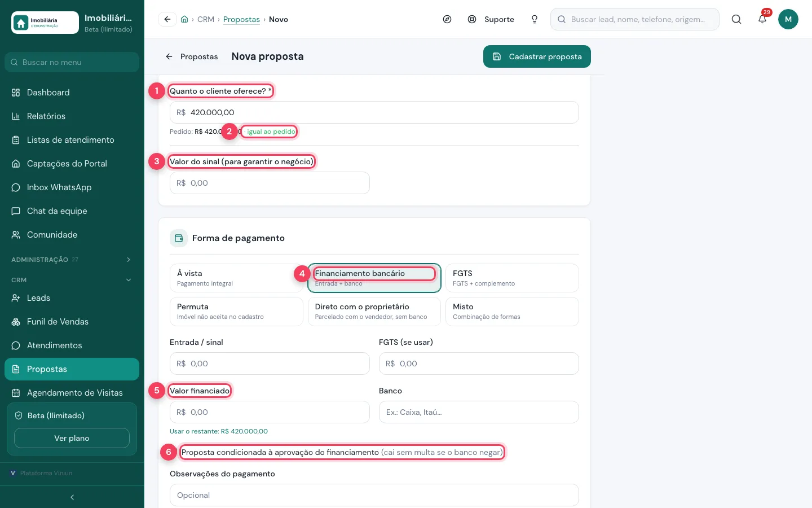Go back via the Propostas link beside Nova proposta
Viewport: 812px width, 508px height.
(x=192, y=56)
